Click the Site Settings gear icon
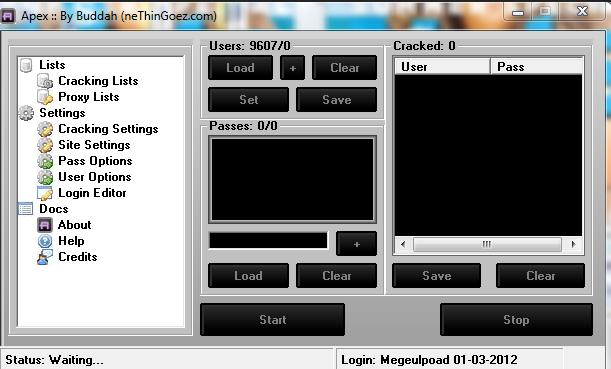This screenshot has height=369, width=611. [x=45, y=145]
